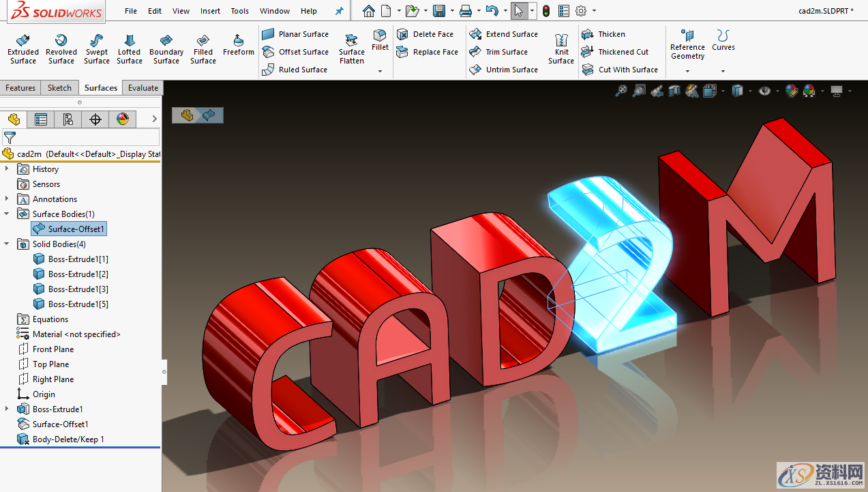Click the Trim Surface command

coord(503,51)
